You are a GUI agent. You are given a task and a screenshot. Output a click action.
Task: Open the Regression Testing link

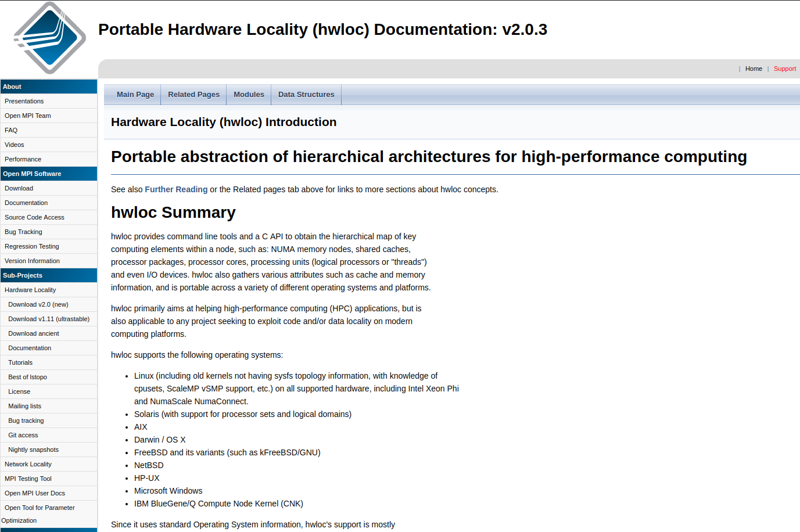(49, 246)
